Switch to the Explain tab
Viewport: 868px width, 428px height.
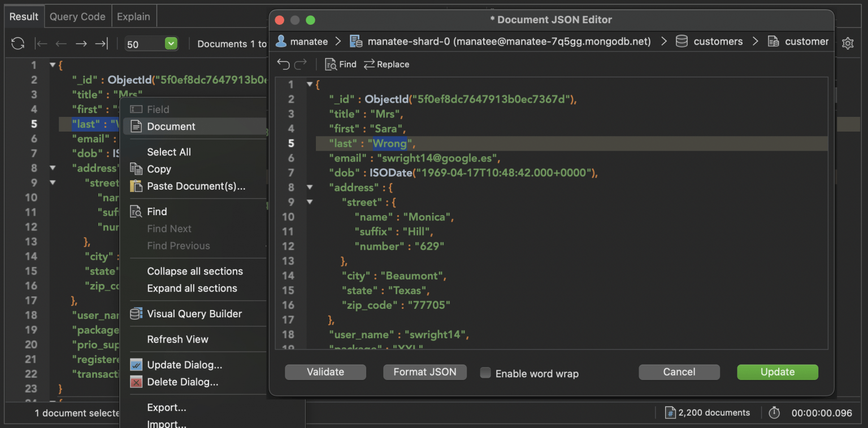tap(133, 16)
